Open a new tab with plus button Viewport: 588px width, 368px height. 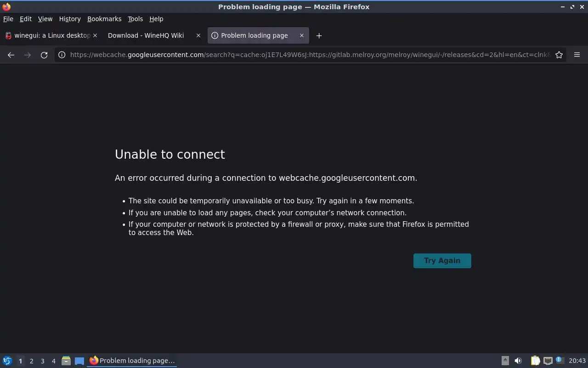tap(319, 35)
